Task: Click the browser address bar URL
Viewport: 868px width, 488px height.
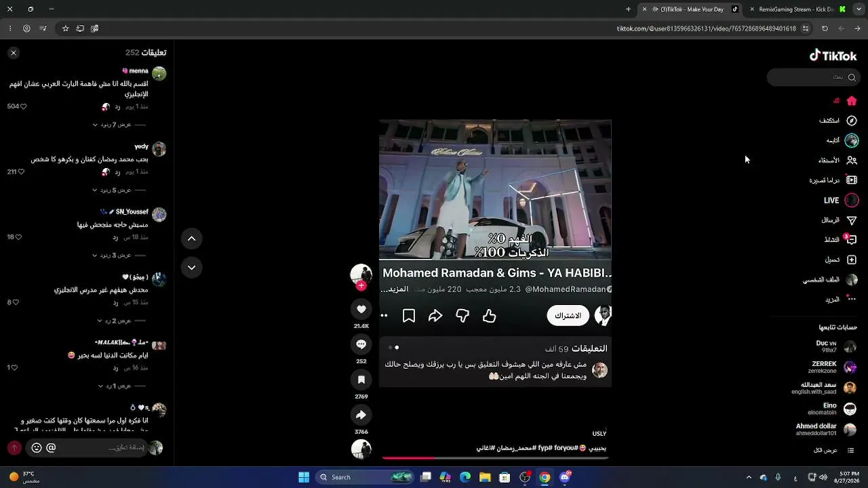Action: tap(706, 28)
